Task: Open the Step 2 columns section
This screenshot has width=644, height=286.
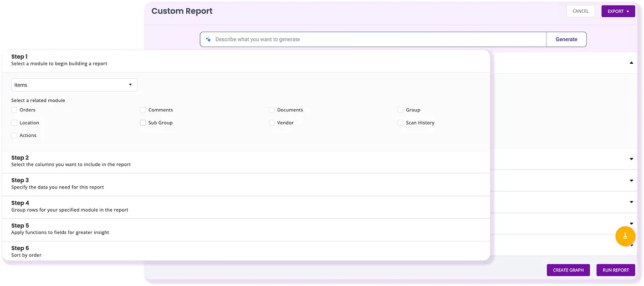Action: pyautogui.click(x=246, y=162)
